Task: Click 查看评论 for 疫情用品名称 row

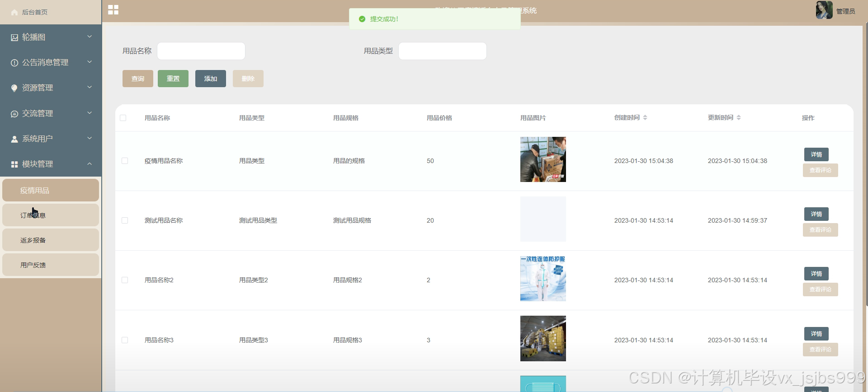Action: (x=821, y=170)
